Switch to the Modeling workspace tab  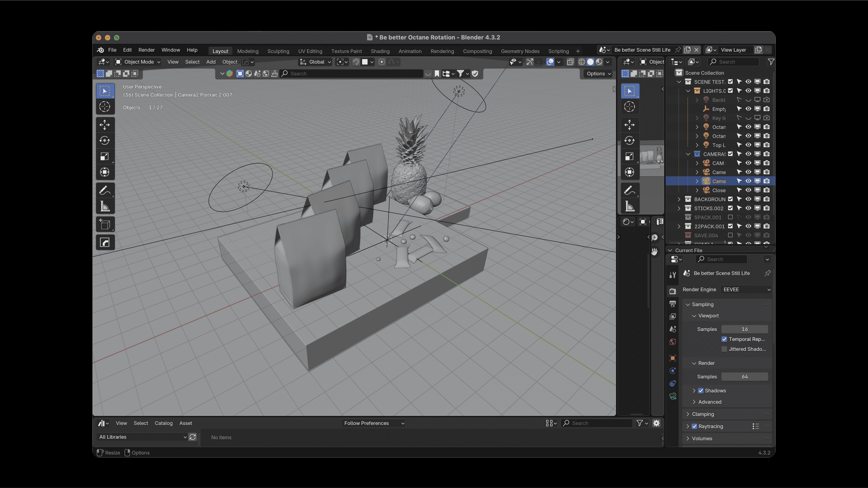[248, 51]
